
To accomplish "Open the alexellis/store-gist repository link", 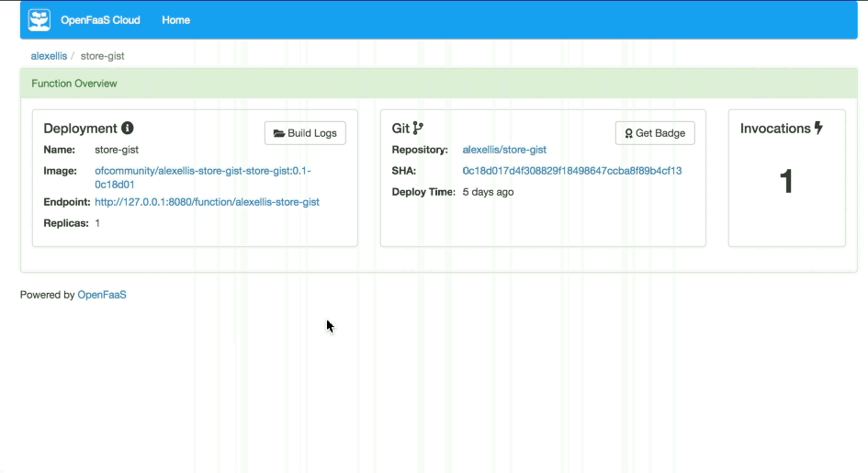I will pos(504,150).
